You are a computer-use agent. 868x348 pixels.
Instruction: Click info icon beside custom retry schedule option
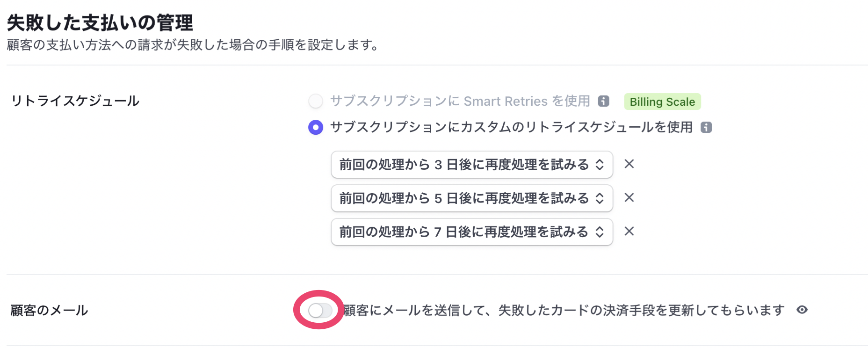705,127
